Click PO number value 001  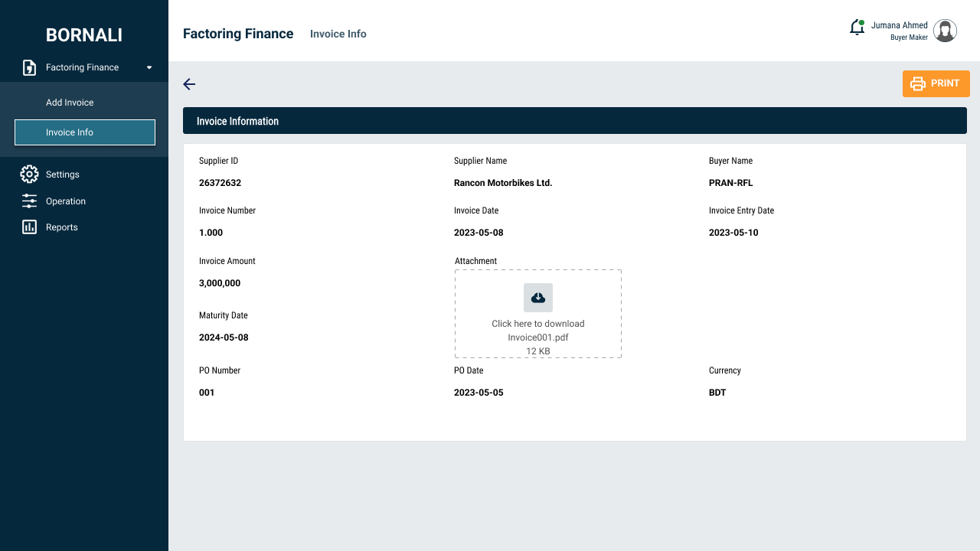[x=207, y=393]
